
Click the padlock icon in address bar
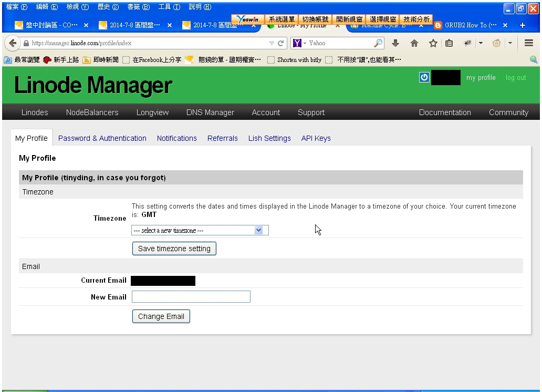pos(26,43)
